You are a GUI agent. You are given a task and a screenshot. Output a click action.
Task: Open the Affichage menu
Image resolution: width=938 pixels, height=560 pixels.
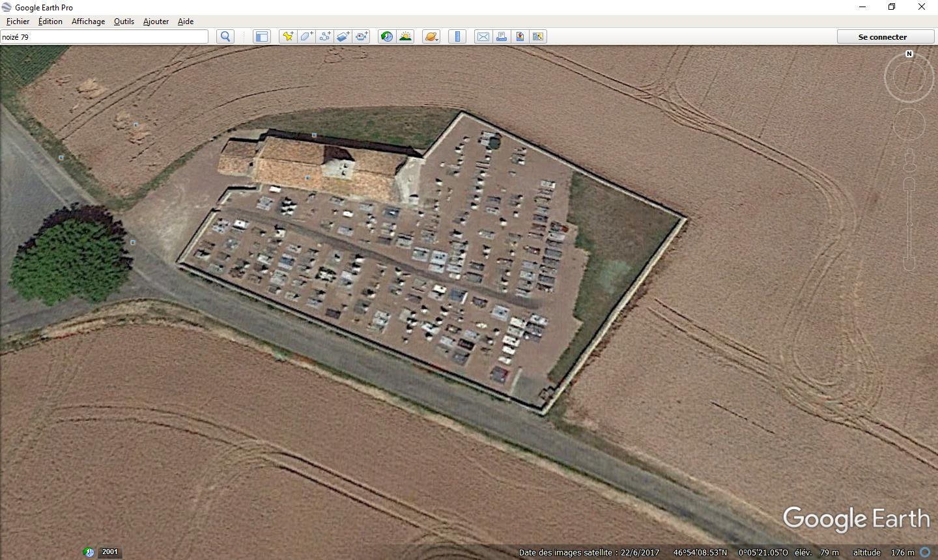(88, 21)
